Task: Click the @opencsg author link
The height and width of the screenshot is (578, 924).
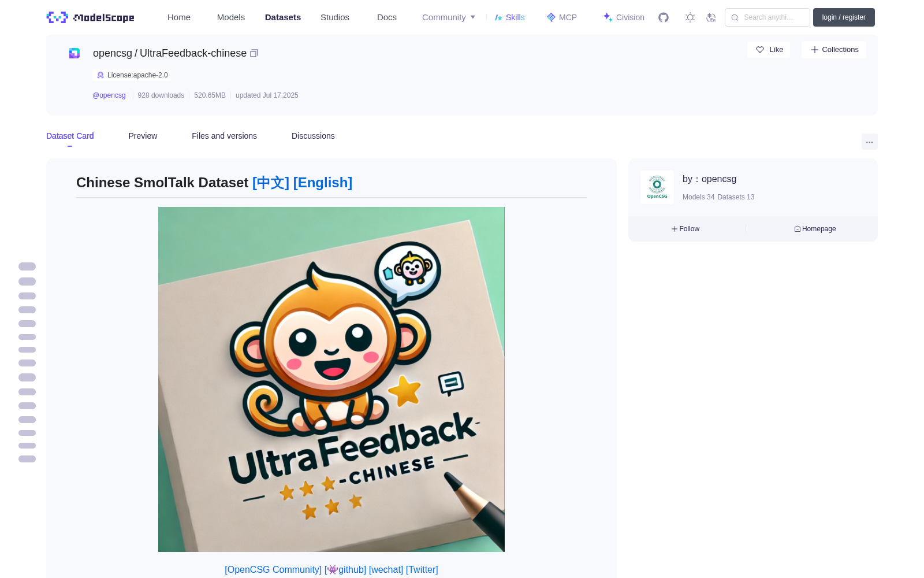Action: click(109, 95)
